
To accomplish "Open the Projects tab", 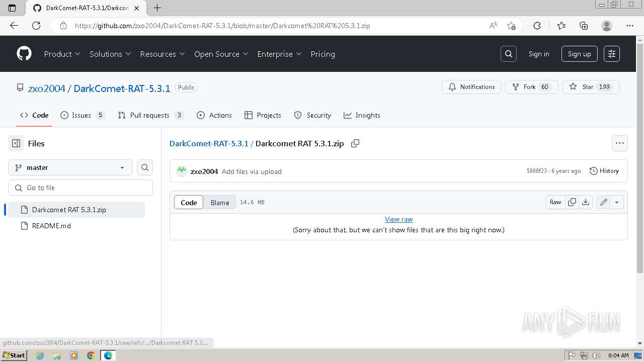I will pos(263,115).
